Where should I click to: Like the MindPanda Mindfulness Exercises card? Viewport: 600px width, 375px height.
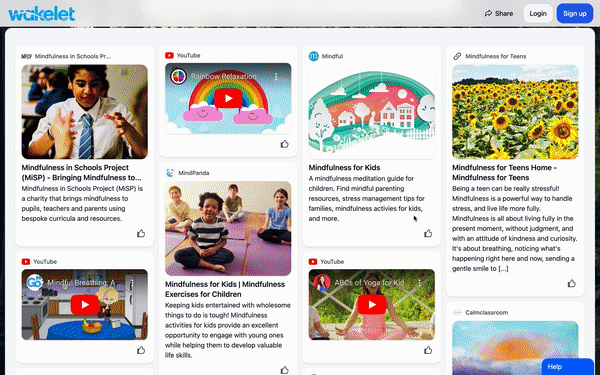click(285, 370)
